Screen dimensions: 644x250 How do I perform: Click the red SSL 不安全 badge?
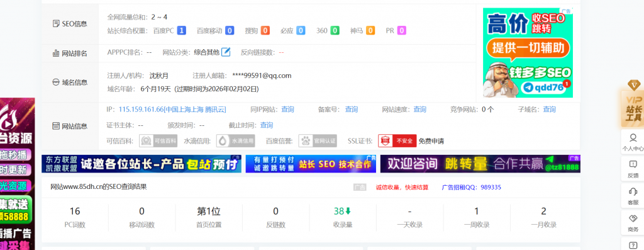pyautogui.click(x=397, y=141)
